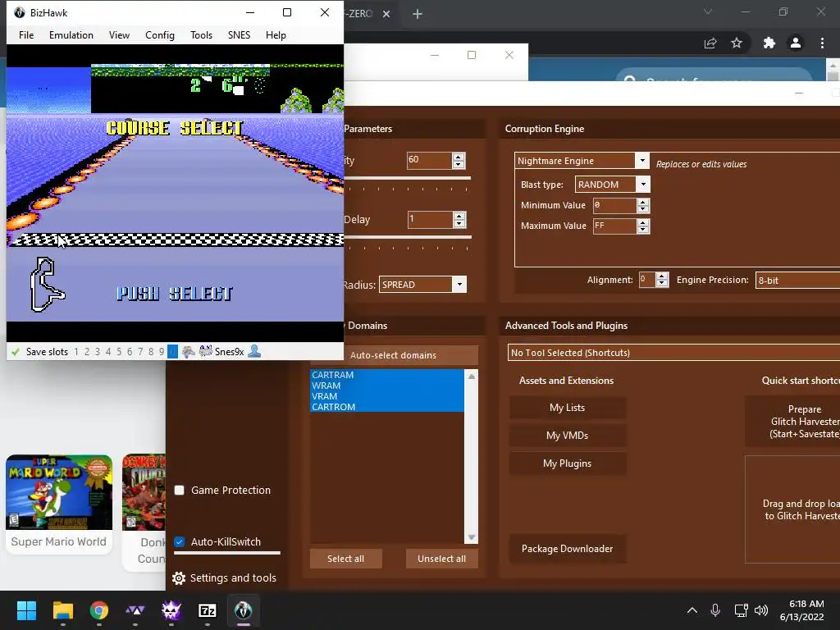
Task: Click the Prepare Glitch Harvester shortcut
Action: coord(793,422)
